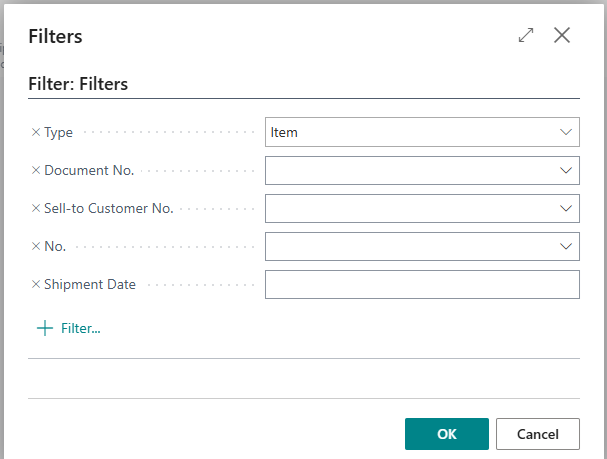Expand the Document No. dropdown chevron

566,170
